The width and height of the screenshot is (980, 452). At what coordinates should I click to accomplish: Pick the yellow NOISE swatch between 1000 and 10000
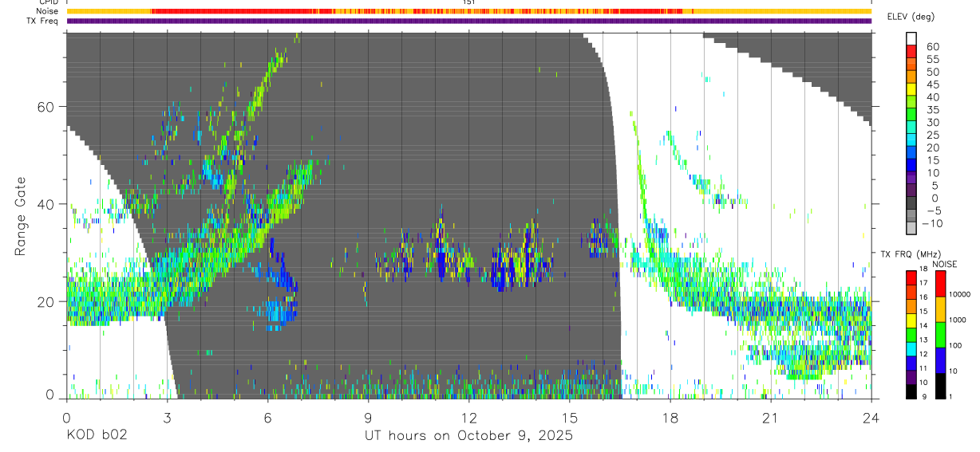pyautogui.click(x=940, y=309)
